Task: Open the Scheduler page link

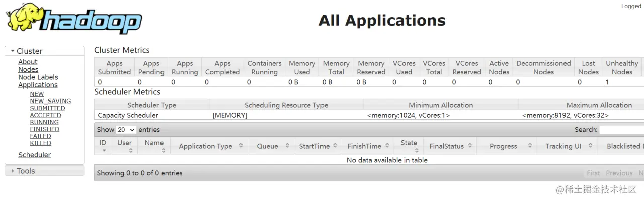Action: (x=34, y=155)
